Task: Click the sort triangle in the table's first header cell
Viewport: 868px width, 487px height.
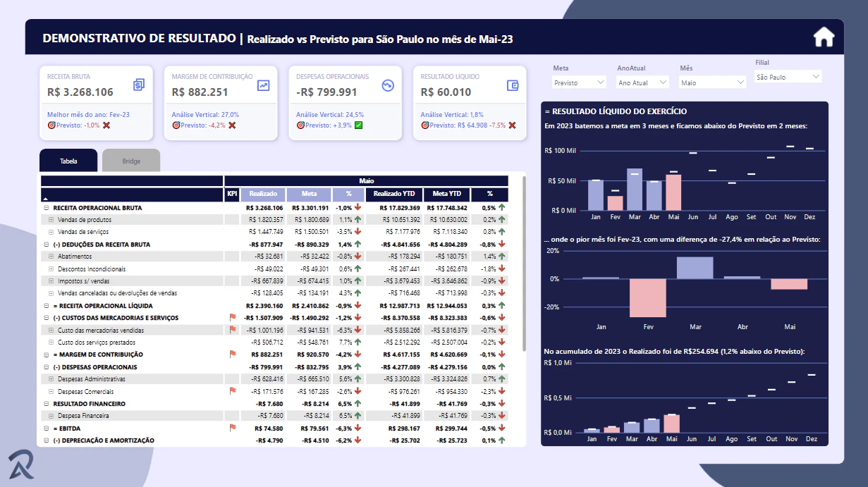Action: click(46, 199)
